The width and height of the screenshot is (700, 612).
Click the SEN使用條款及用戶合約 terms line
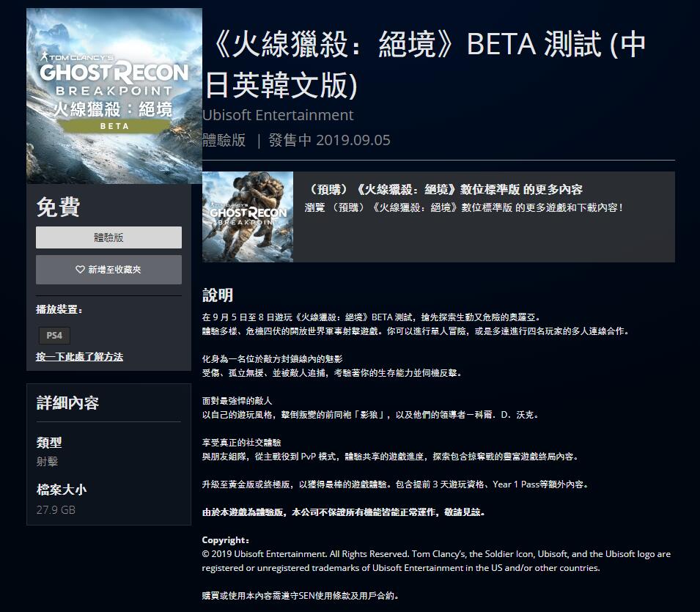pos(300,595)
